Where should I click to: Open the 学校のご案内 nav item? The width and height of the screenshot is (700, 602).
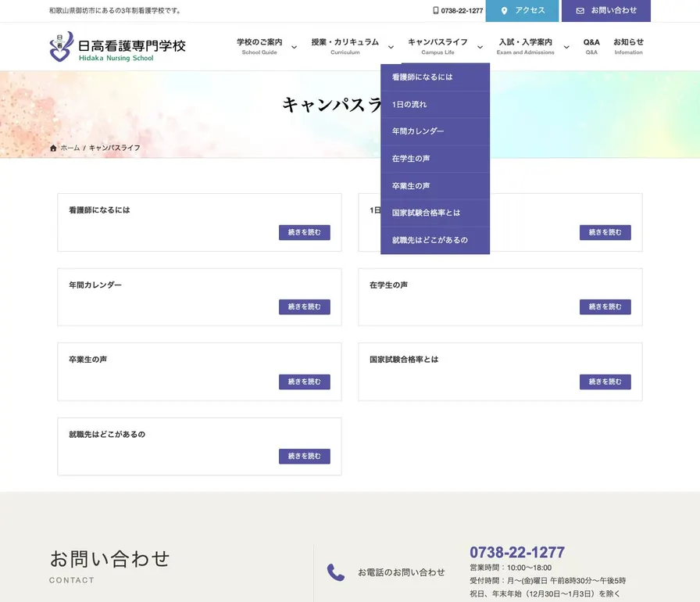pyautogui.click(x=259, y=46)
